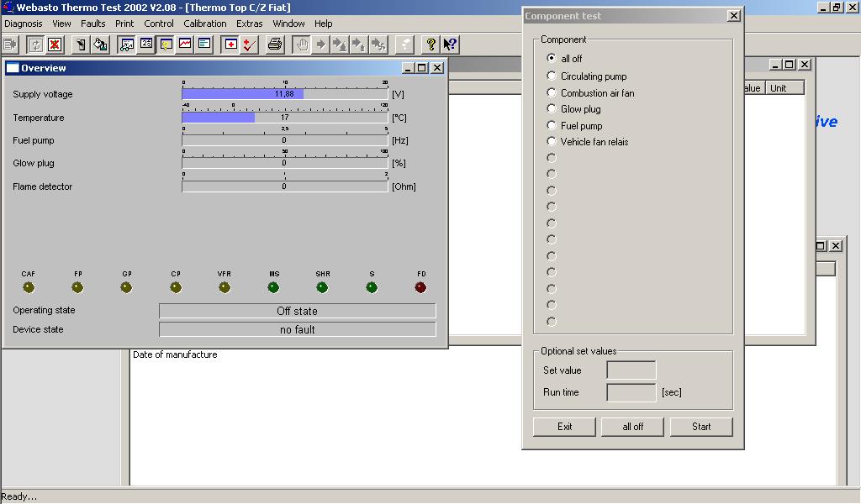This screenshot has height=504, width=861.
Task: Click the fuel canister toolbar icon
Action: click(x=100, y=45)
